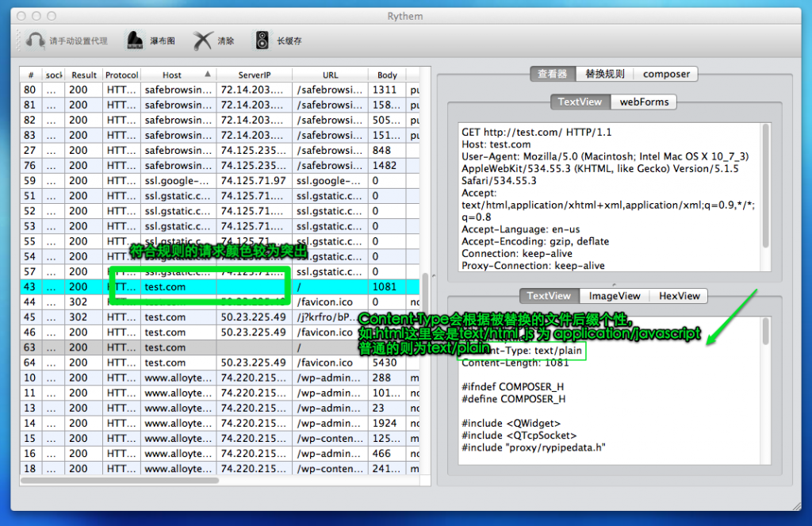Viewport: 812px width, 526px height.
Task: Click the row 44 favicon.ico request
Action: point(330,302)
